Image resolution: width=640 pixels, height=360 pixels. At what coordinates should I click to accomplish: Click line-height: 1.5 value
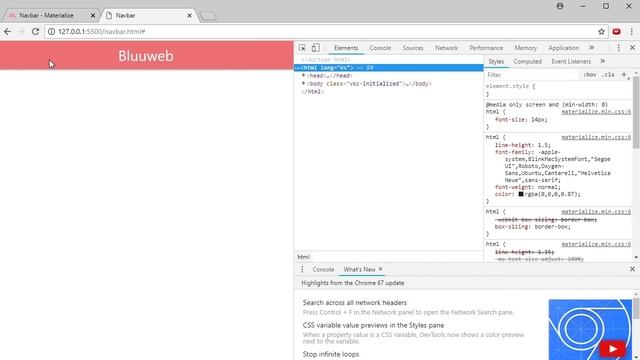pos(543,145)
